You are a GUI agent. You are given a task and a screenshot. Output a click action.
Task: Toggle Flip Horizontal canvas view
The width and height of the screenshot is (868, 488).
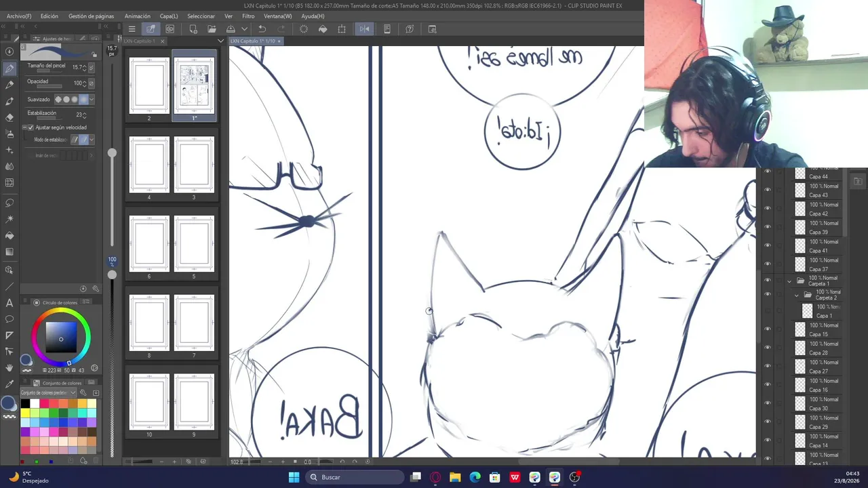[x=364, y=29]
